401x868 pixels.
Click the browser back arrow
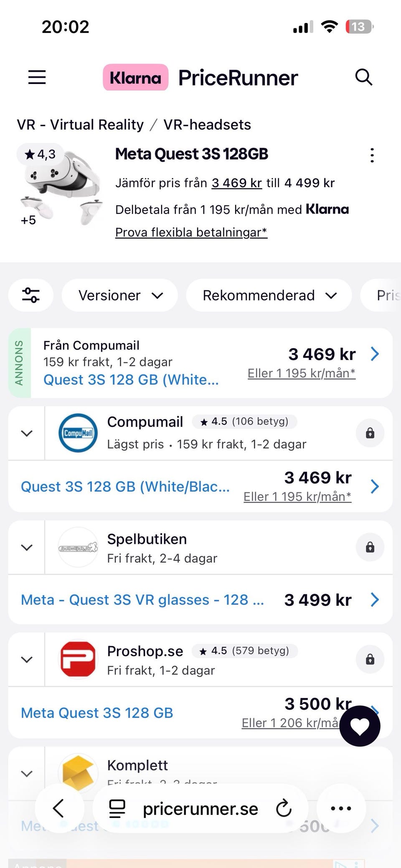click(59, 808)
